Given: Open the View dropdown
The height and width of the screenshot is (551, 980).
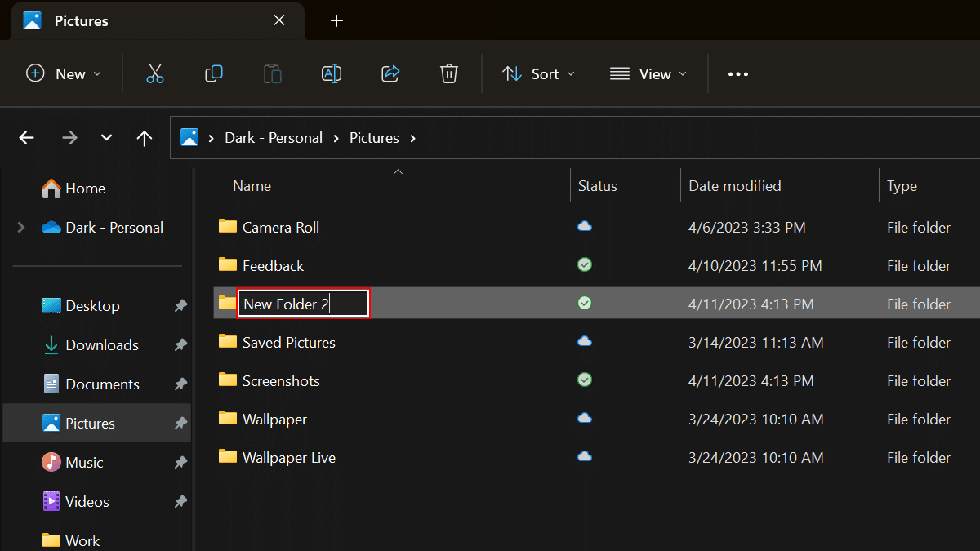Looking at the screenshot, I should point(648,73).
